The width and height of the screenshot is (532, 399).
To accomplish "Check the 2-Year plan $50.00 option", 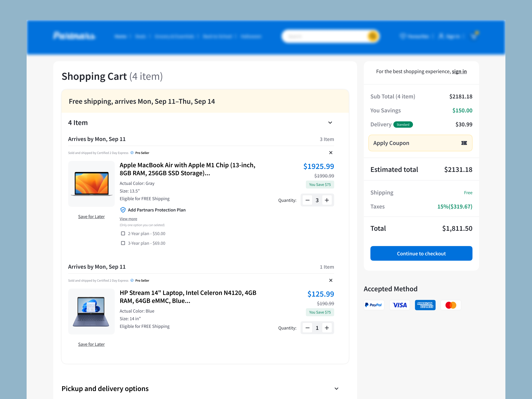I will pyautogui.click(x=123, y=234).
